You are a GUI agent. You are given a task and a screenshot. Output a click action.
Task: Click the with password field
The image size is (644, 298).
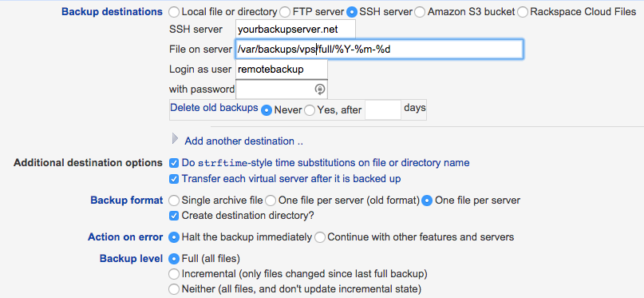click(282, 89)
